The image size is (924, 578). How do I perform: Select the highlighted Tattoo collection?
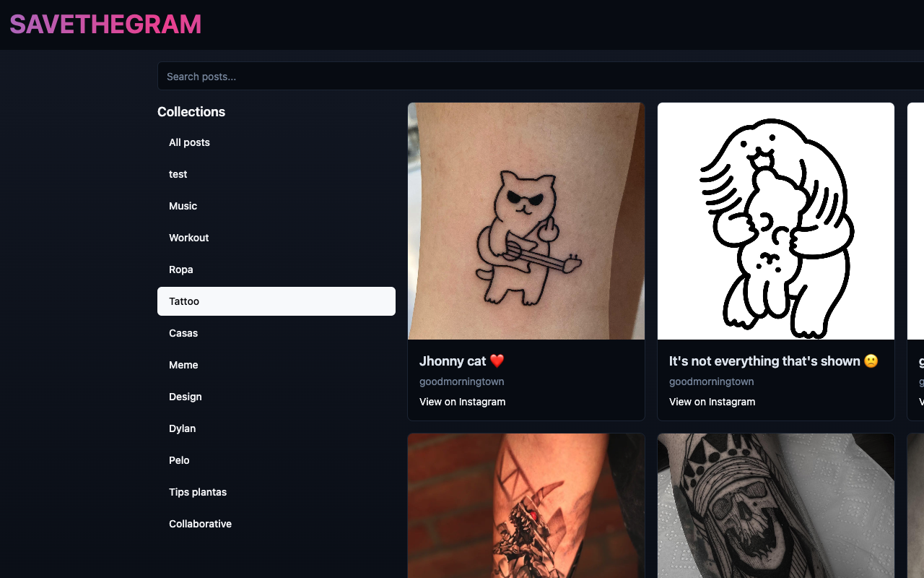click(276, 301)
